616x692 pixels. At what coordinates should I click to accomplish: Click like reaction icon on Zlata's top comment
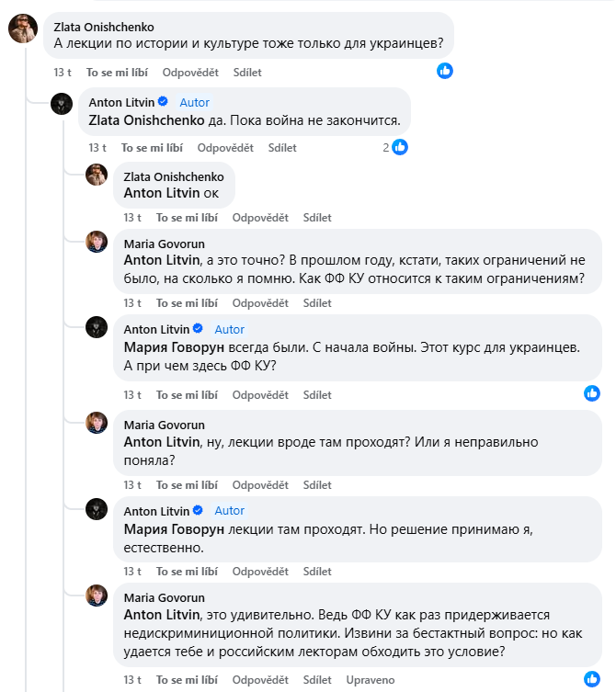(x=445, y=71)
